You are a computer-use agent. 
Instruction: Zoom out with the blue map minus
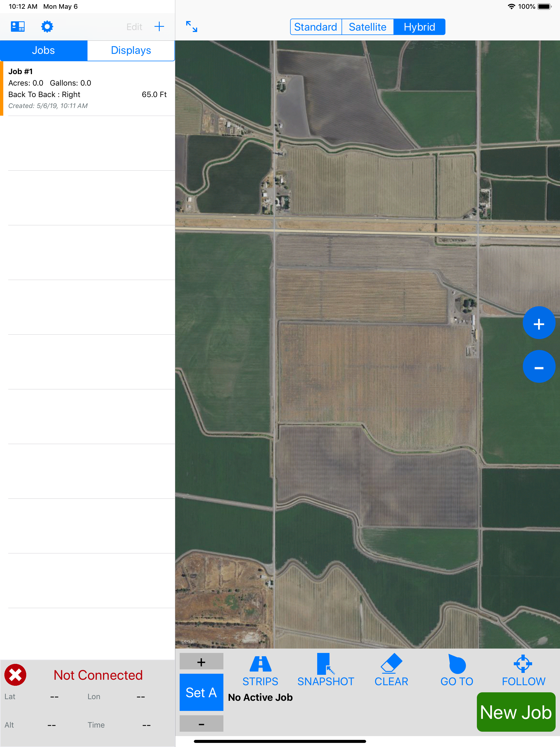coord(539,367)
